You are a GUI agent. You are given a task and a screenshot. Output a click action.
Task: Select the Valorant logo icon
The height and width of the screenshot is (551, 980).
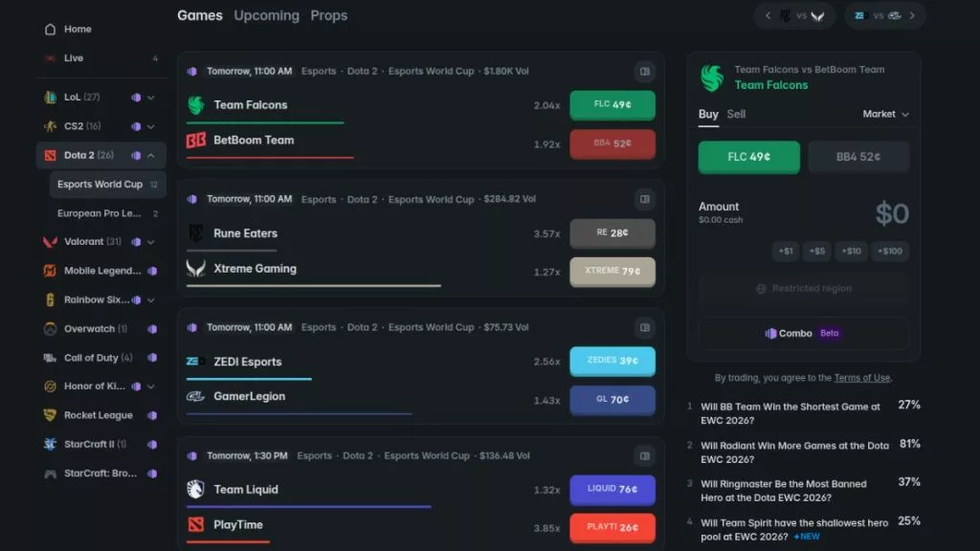[x=50, y=242]
